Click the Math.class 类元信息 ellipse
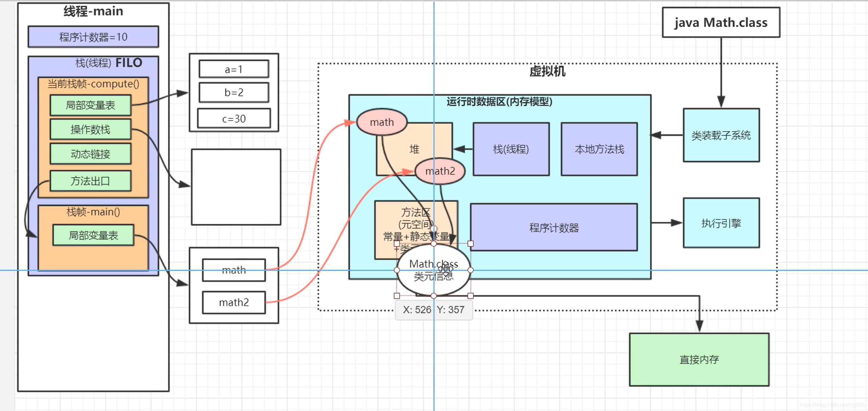Viewport: 868px width, 411px height. [x=433, y=270]
